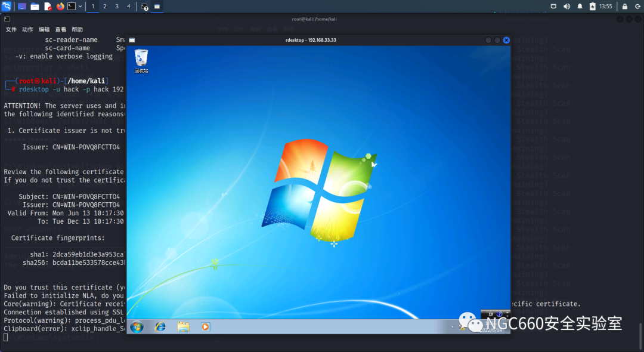The height and width of the screenshot is (352, 644).
Task: Launch the text editor from the panel
Action: tap(48, 6)
